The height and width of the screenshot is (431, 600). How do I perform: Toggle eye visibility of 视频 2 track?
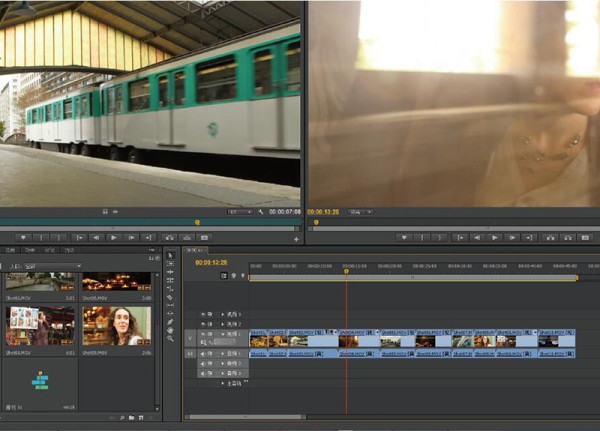(204, 324)
